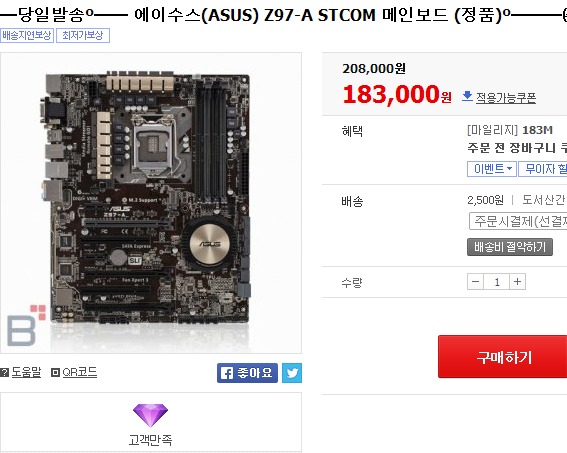Click the ASUS Z97-A motherboard image

tap(148, 198)
